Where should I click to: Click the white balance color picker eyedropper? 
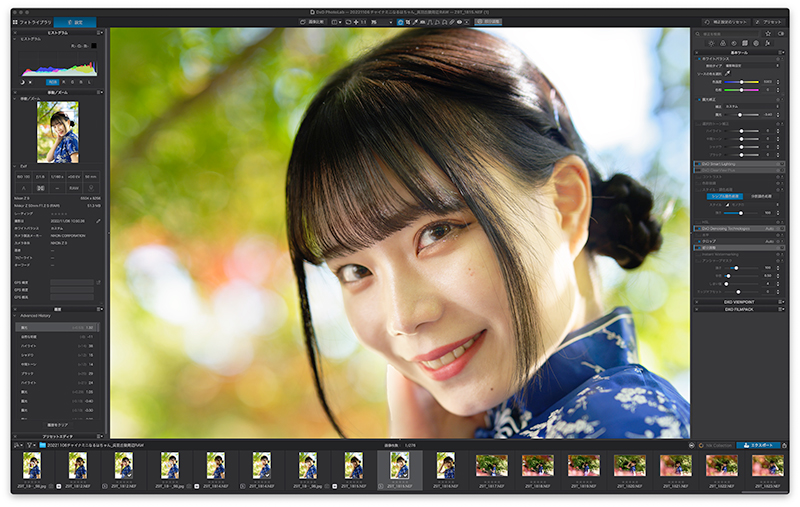click(728, 73)
